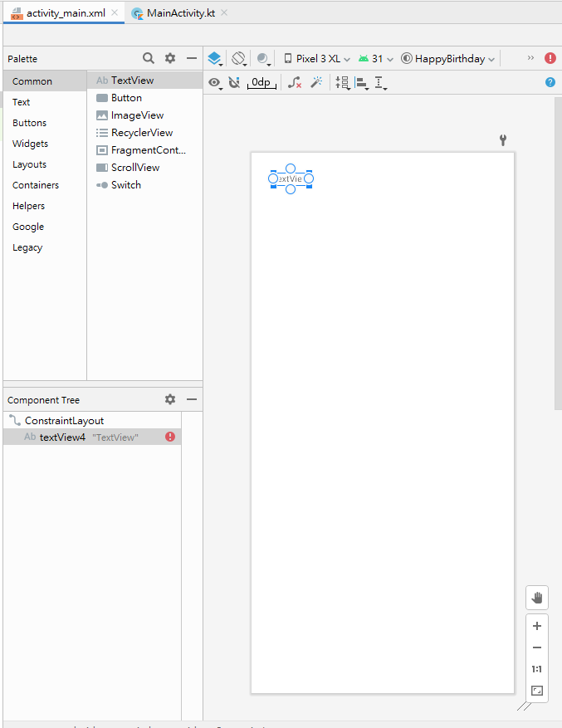The width and height of the screenshot is (562, 728).
Task: Pick RecyclerView from palette
Action: 145,133
